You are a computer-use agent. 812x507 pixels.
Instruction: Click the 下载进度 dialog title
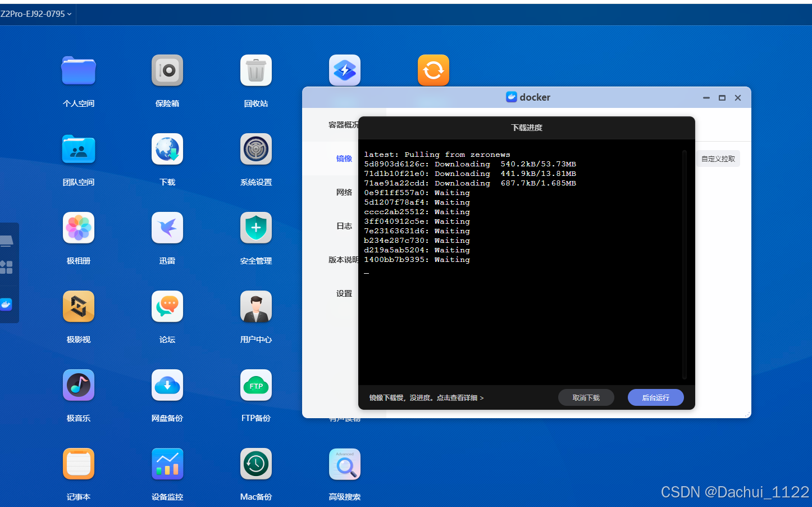tap(527, 128)
